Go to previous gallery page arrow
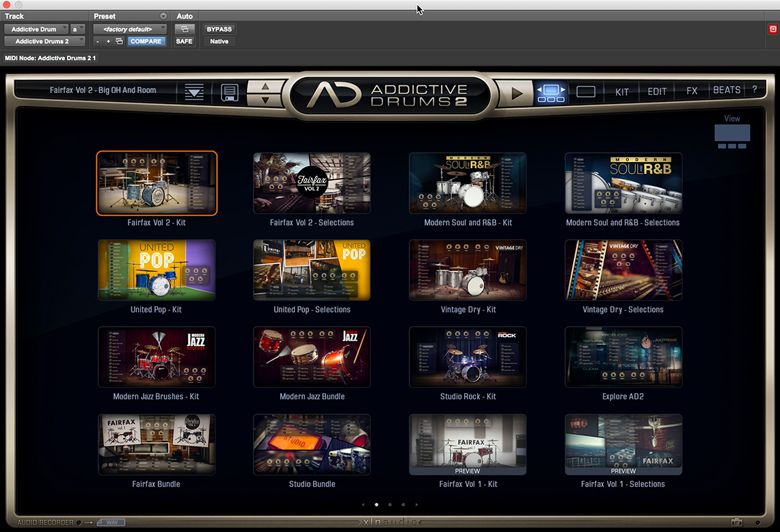The width and height of the screenshot is (780, 532). pyautogui.click(x=363, y=505)
